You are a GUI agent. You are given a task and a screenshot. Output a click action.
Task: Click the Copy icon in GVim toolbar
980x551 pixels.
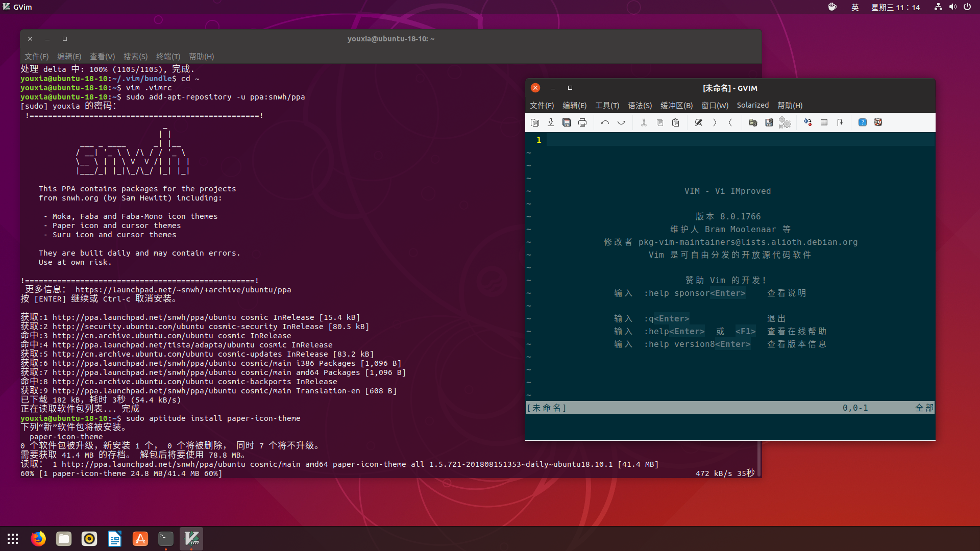[x=660, y=122]
